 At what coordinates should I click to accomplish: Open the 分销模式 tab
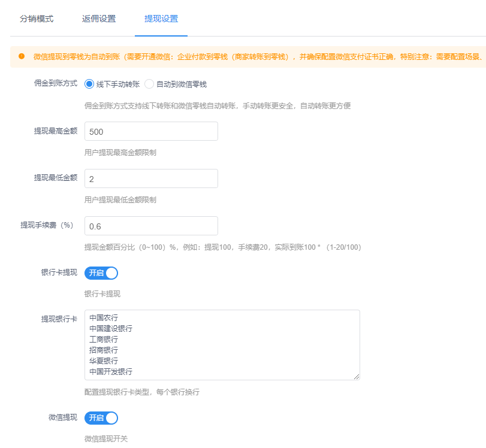[x=37, y=19]
